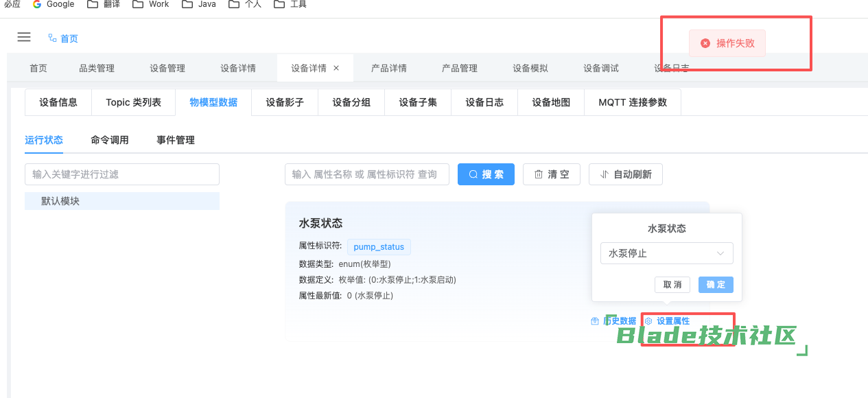Viewport: 868px width, 398px height.
Task: Click the keyword filter input field
Action: 122,174
